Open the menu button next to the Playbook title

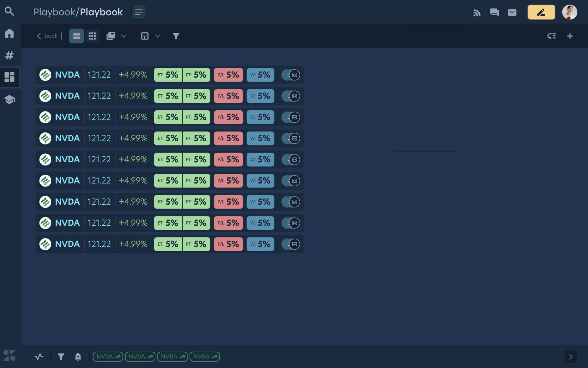(x=139, y=12)
